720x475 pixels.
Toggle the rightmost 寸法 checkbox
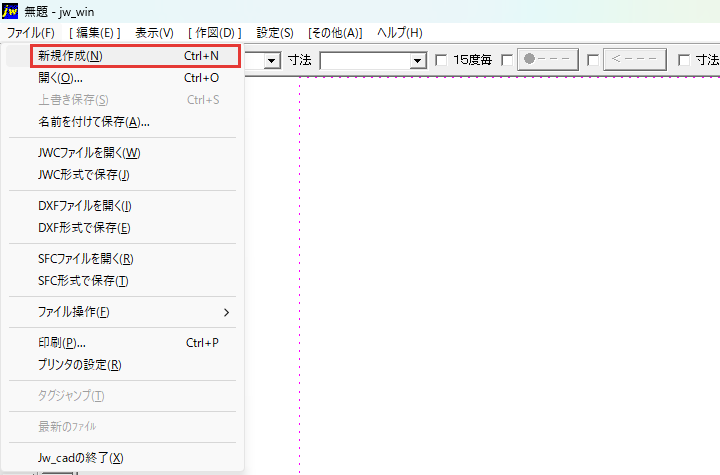click(684, 60)
